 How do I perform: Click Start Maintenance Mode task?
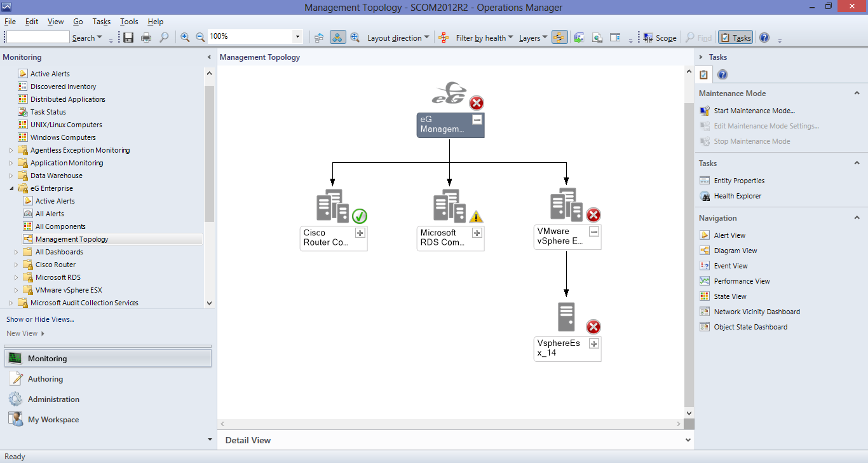[x=754, y=111]
